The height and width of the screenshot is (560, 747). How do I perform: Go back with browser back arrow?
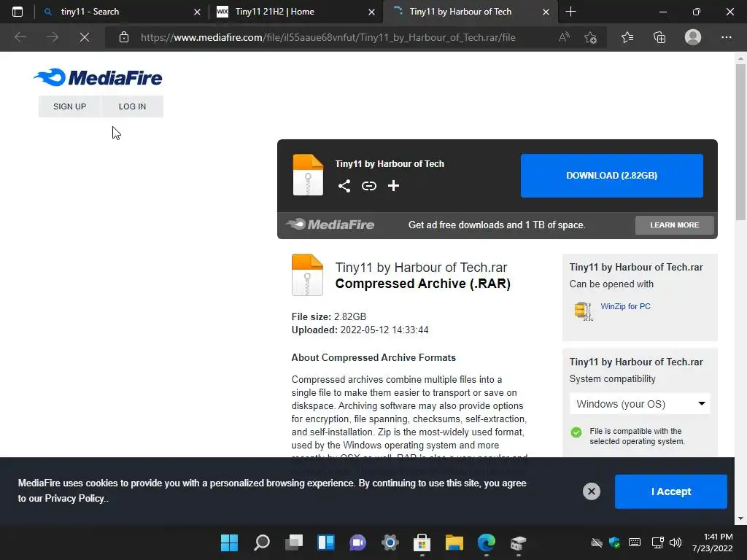tap(20, 37)
